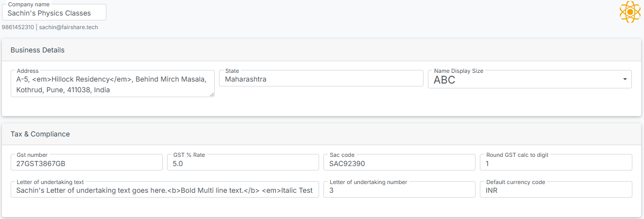Focus the Gst number field

[x=86, y=164]
